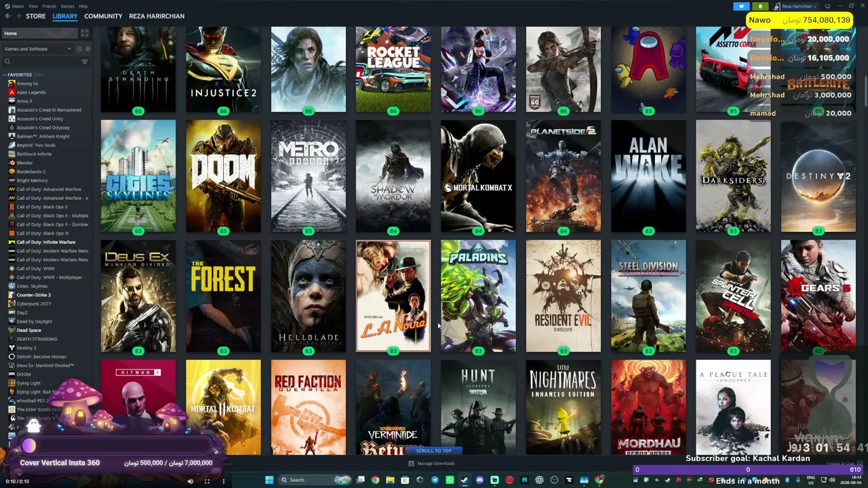Open advanced filter options icon
The height and width of the screenshot is (488, 868).
85,62
